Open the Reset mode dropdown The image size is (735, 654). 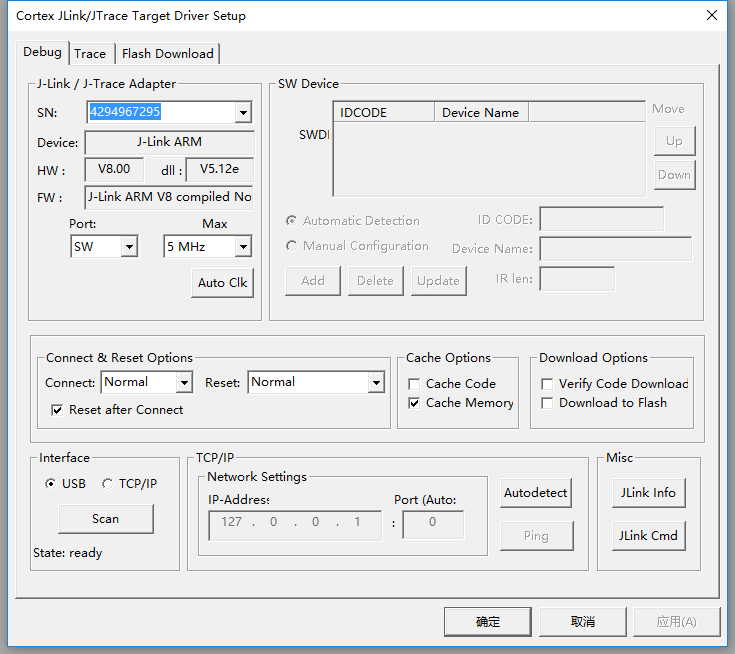[x=376, y=383]
